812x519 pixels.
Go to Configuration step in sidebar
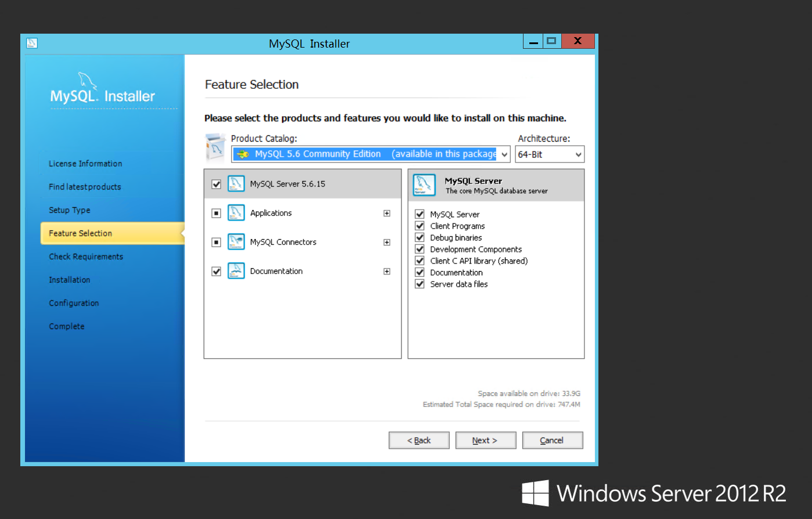pos(74,303)
